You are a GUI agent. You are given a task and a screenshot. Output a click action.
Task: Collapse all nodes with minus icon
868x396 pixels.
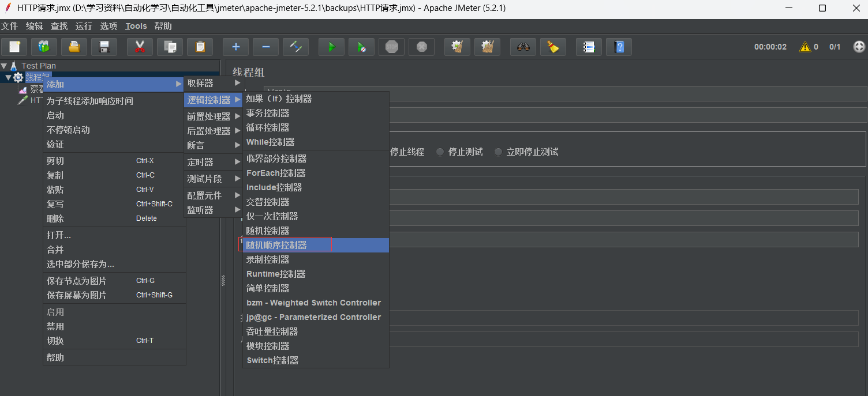pyautogui.click(x=265, y=47)
